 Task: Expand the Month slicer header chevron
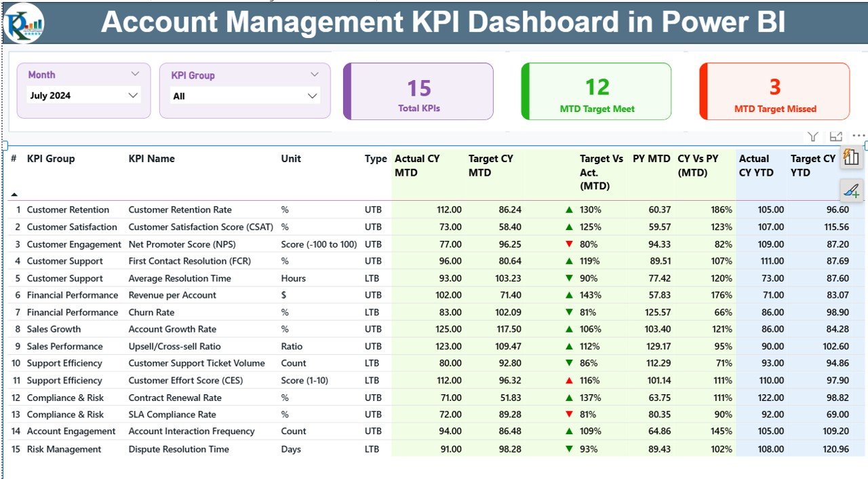pos(134,74)
